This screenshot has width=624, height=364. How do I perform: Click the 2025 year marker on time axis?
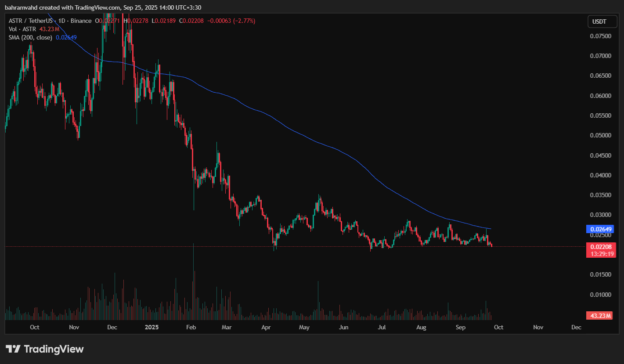click(151, 328)
